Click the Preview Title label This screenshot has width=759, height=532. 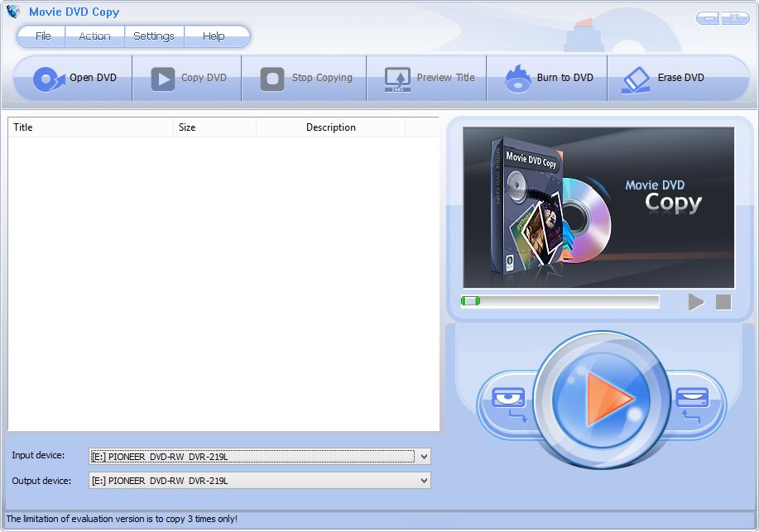tap(446, 78)
